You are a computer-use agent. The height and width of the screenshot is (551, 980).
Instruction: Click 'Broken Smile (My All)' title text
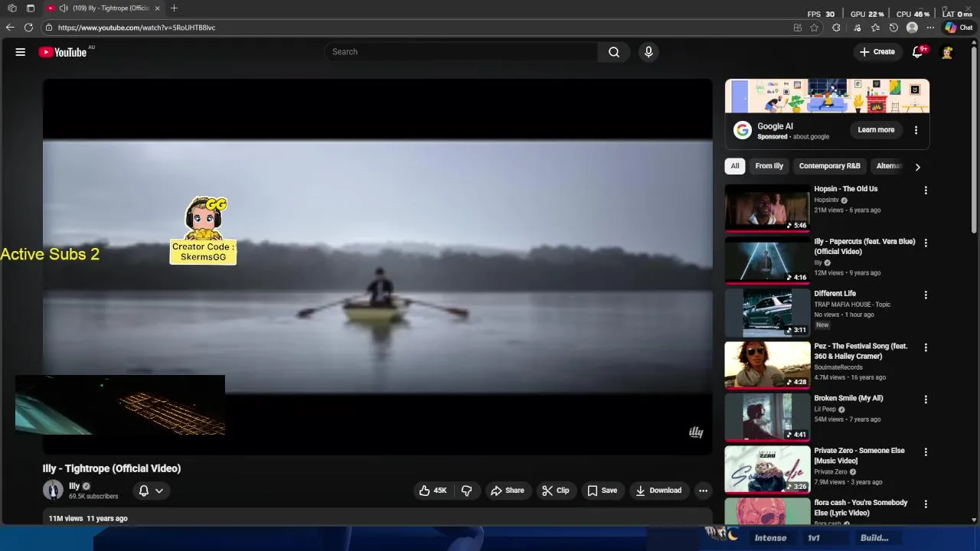coord(848,399)
